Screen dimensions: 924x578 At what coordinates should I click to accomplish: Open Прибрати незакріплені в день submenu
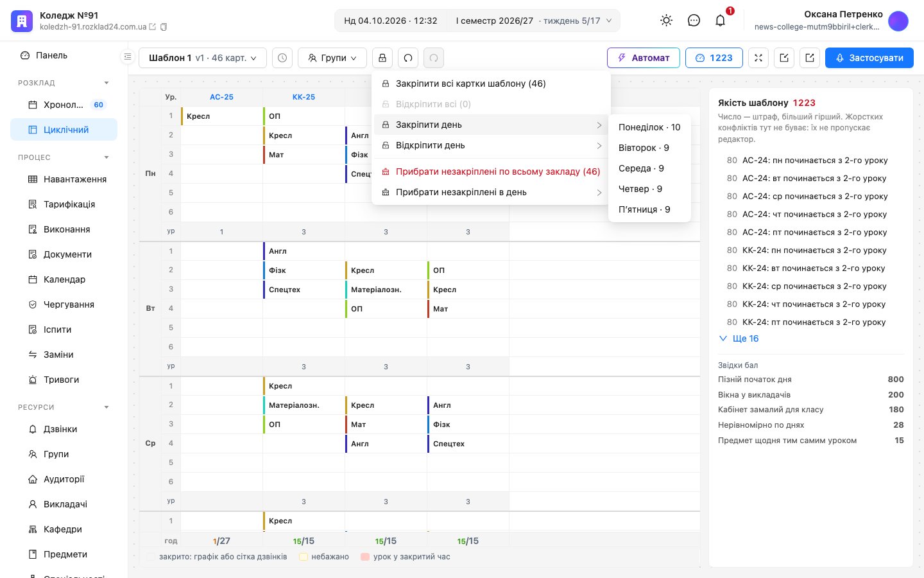491,192
